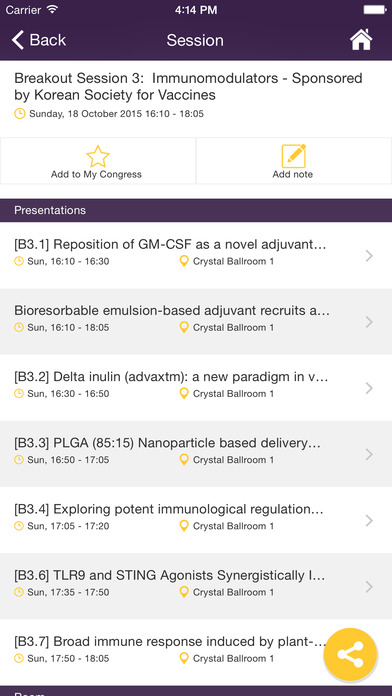
Task: Tap the yellow share floating button
Action: pos(350,655)
